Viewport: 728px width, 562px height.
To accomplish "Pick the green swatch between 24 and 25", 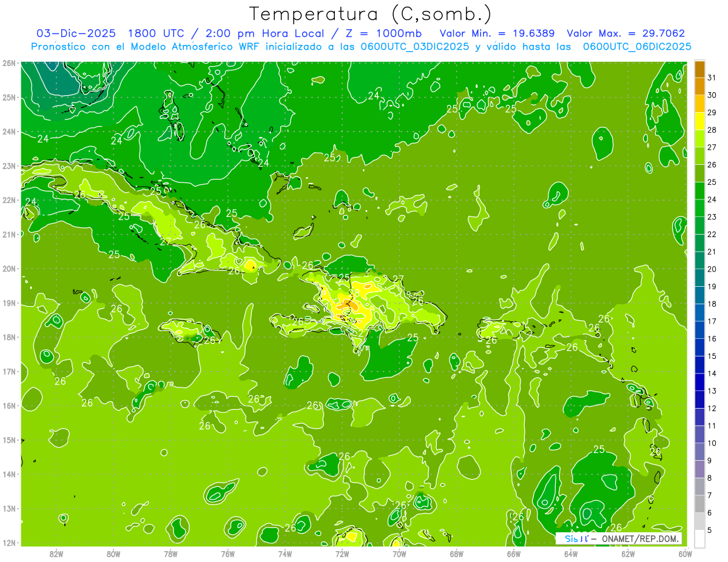I will pyautogui.click(x=699, y=191).
